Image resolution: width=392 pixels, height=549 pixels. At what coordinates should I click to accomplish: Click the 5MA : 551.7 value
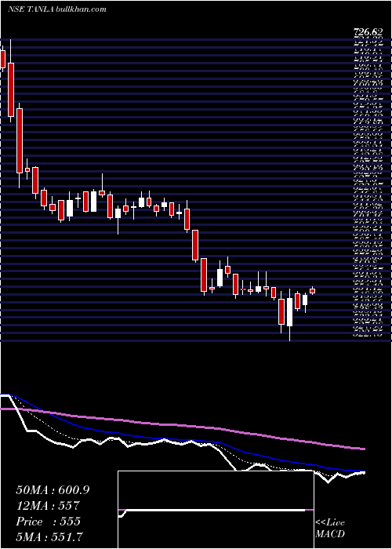[x=50, y=536]
